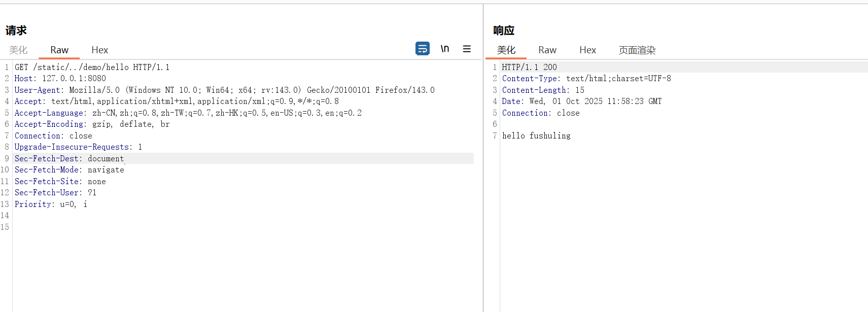Select the Raw tab in the request panel
Image resolution: width=868 pixels, height=312 pixels.
point(59,50)
